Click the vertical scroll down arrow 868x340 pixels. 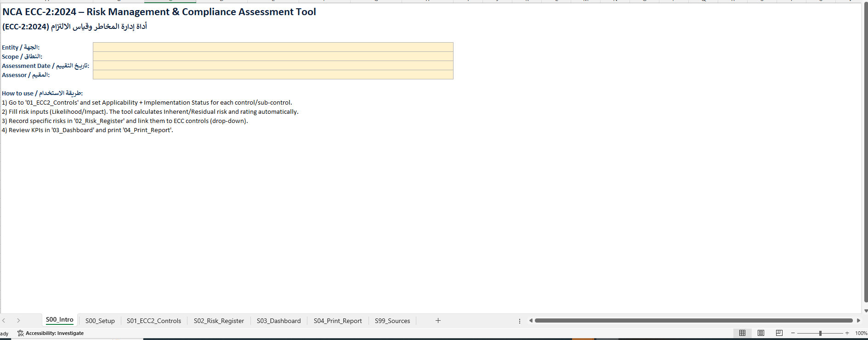click(866, 311)
